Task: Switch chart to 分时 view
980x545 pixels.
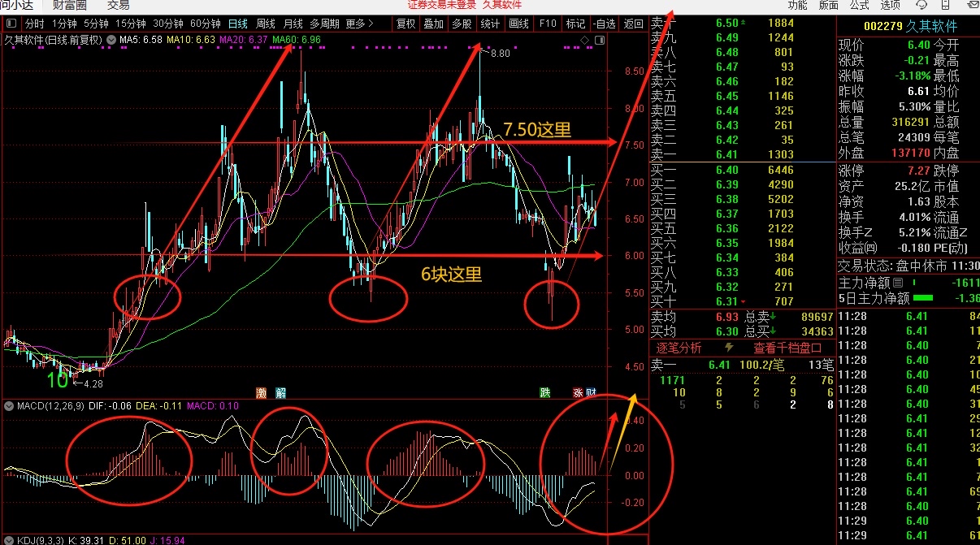Action: tap(35, 24)
